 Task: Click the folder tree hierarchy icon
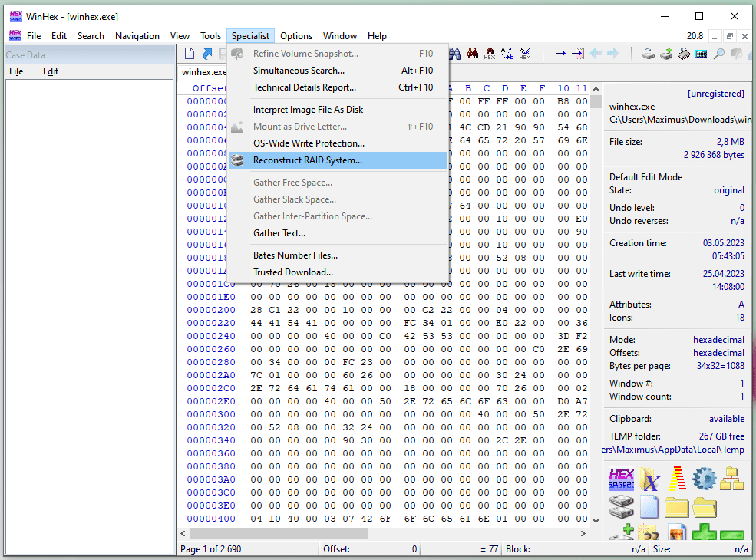732,479
